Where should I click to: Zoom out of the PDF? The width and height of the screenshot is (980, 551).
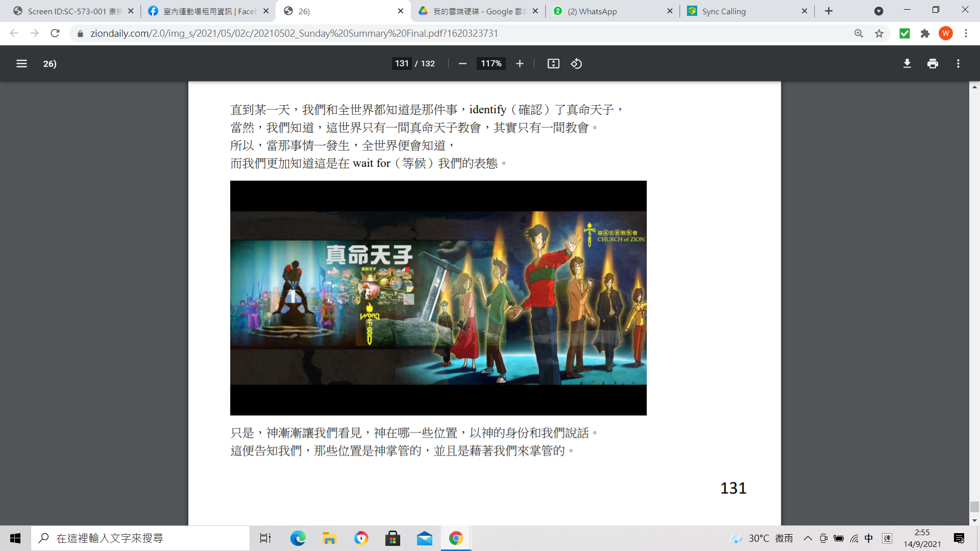click(x=462, y=64)
